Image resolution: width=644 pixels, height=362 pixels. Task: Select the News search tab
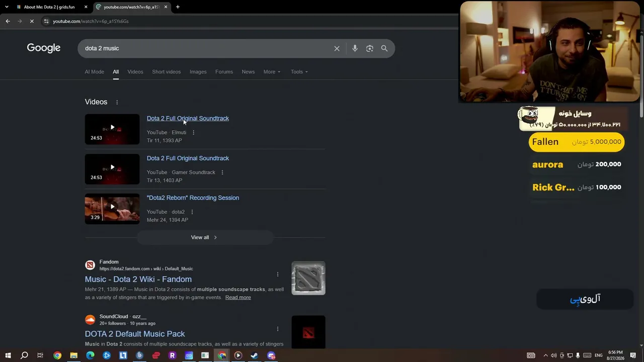point(248,72)
